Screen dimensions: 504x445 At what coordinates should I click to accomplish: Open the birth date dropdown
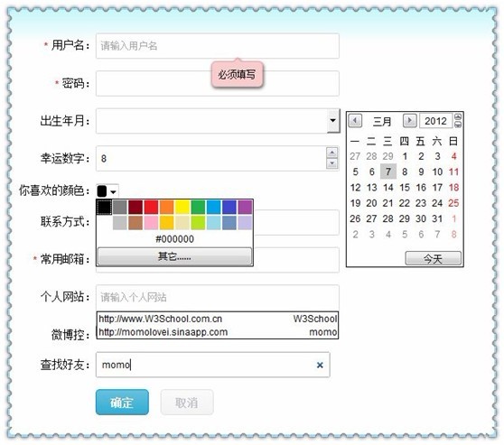(x=333, y=120)
